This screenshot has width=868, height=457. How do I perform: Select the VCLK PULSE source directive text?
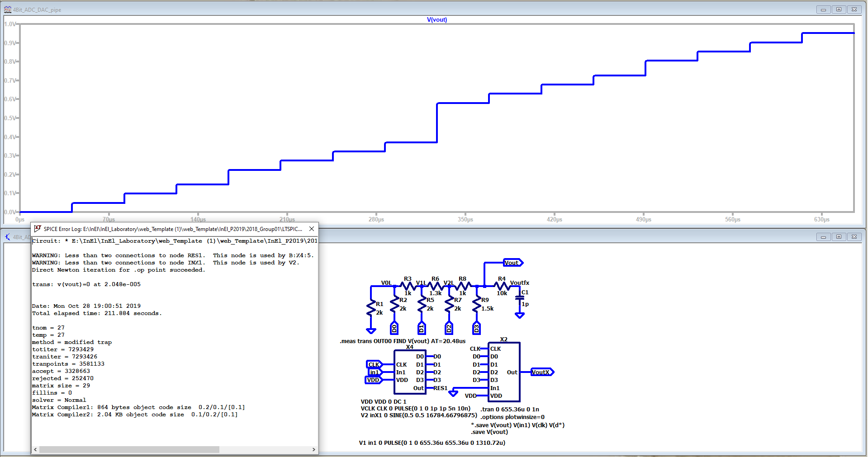(415, 408)
